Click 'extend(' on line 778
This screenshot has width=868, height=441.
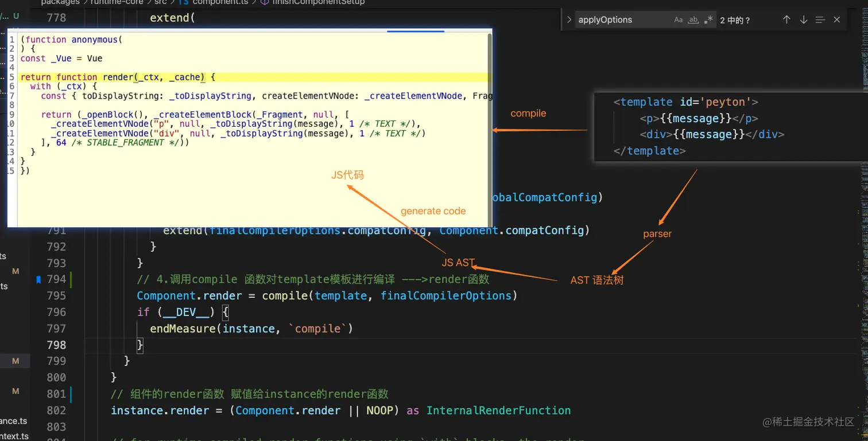[x=173, y=18]
